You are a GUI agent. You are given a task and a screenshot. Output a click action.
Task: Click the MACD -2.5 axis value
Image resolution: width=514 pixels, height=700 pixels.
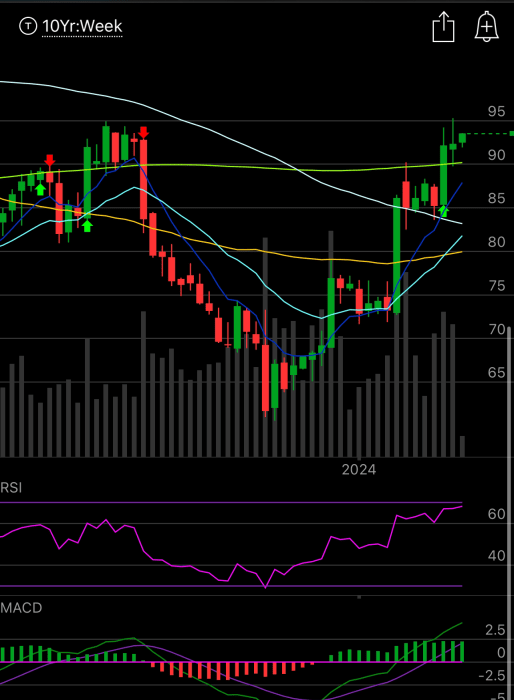[491, 675]
